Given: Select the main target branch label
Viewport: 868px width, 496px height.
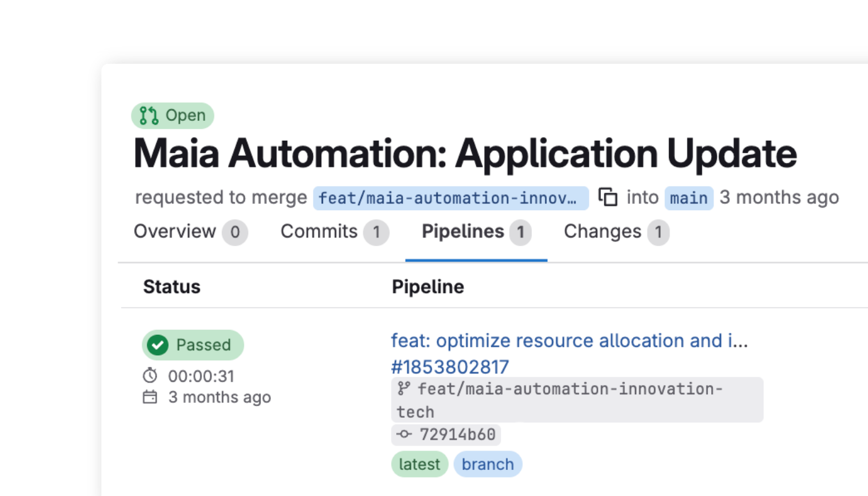Looking at the screenshot, I should coord(688,197).
